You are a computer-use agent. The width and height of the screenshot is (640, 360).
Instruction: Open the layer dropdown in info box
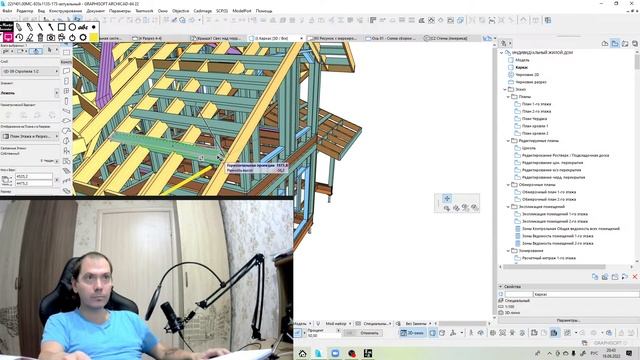(31, 71)
